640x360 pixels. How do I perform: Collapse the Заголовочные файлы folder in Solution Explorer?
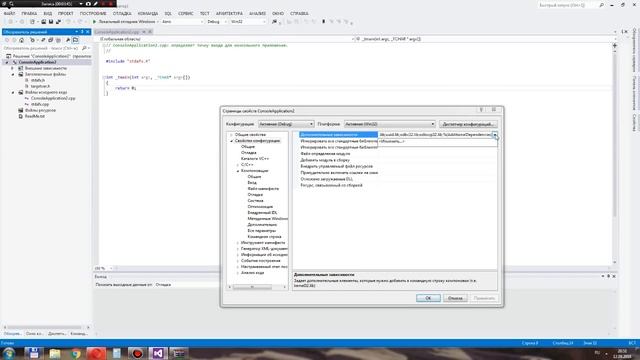point(13,75)
